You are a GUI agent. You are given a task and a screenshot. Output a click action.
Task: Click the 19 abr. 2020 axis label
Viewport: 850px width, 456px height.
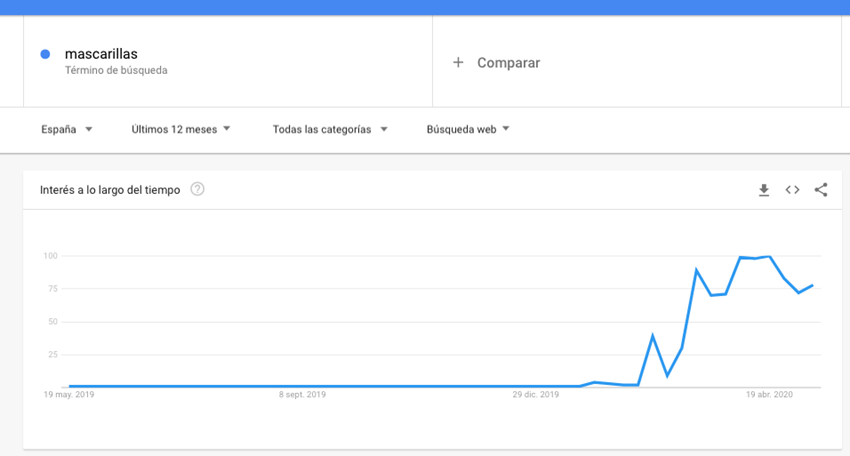coord(769,395)
